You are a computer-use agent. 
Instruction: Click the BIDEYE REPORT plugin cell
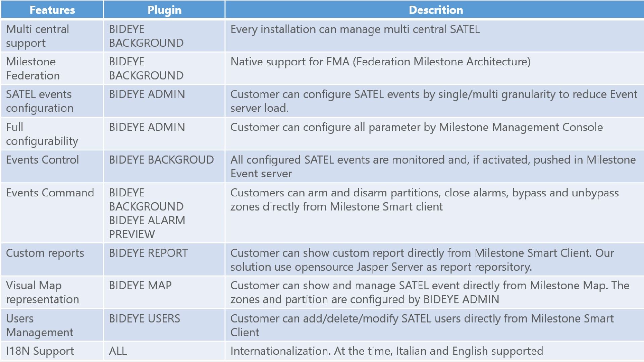(164, 259)
